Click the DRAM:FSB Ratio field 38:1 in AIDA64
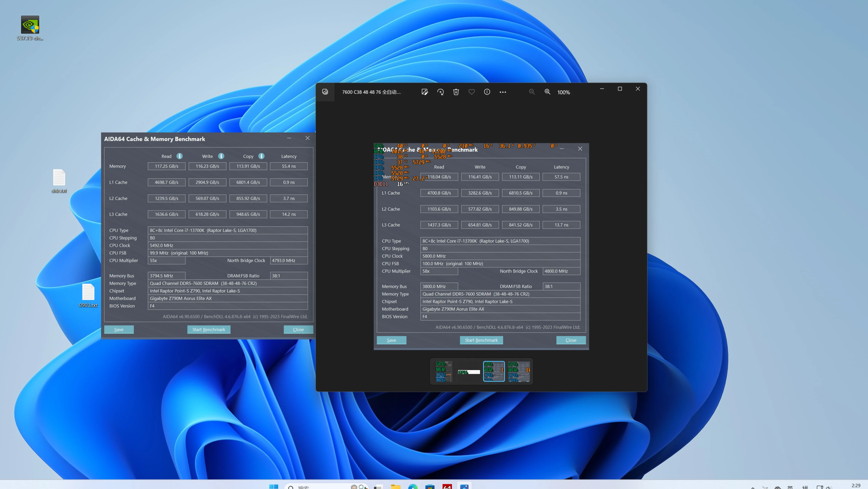The width and height of the screenshot is (868, 489). tap(289, 276)
